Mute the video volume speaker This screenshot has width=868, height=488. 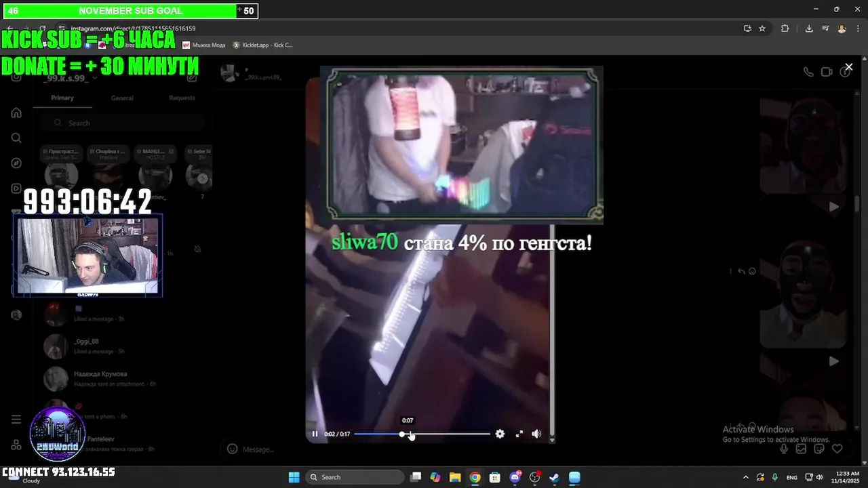point(536,434)
